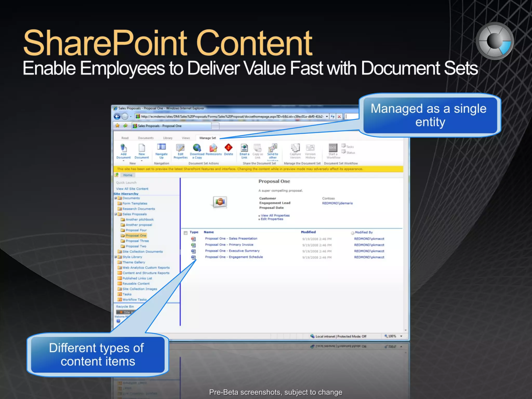532x399 pixels.
Task: Open Proposal One - Primary Invoice document
Action: pos(229,245)
